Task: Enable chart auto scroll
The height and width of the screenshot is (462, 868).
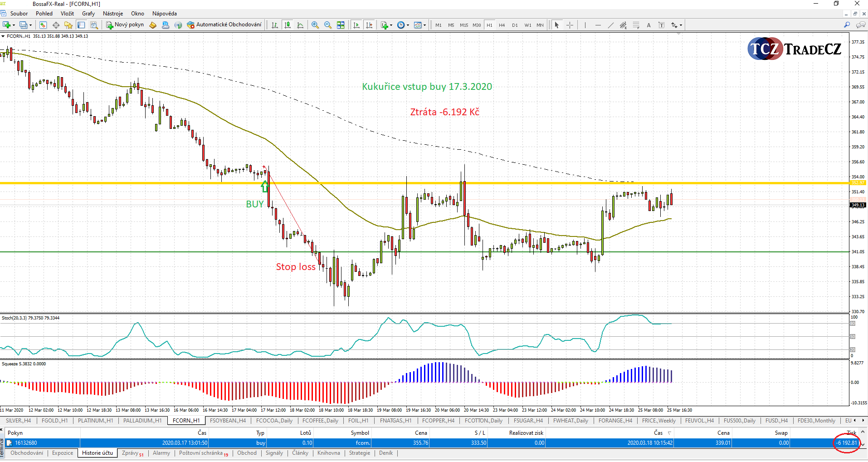Action: coord(356,25)
